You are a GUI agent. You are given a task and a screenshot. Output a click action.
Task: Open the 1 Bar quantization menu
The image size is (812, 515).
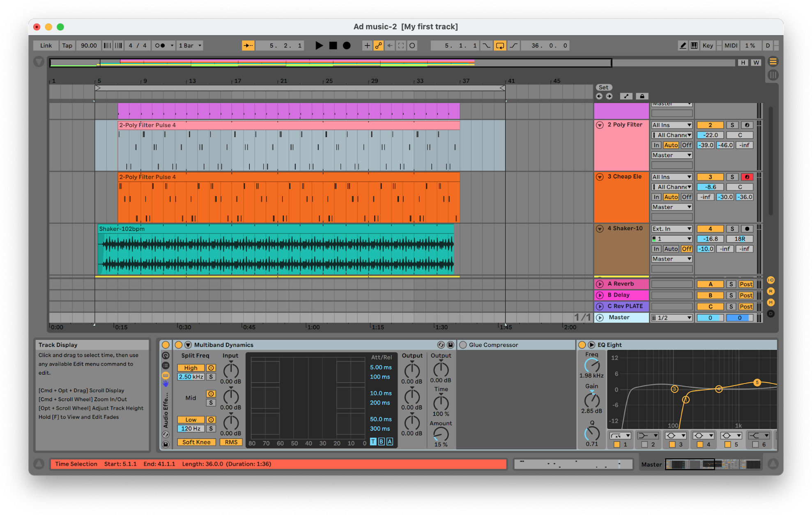(190, 46)
